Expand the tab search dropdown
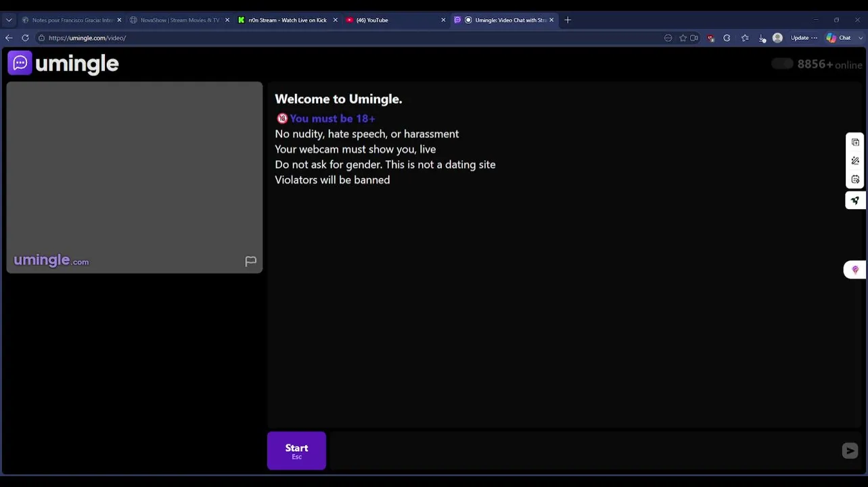 9,20
